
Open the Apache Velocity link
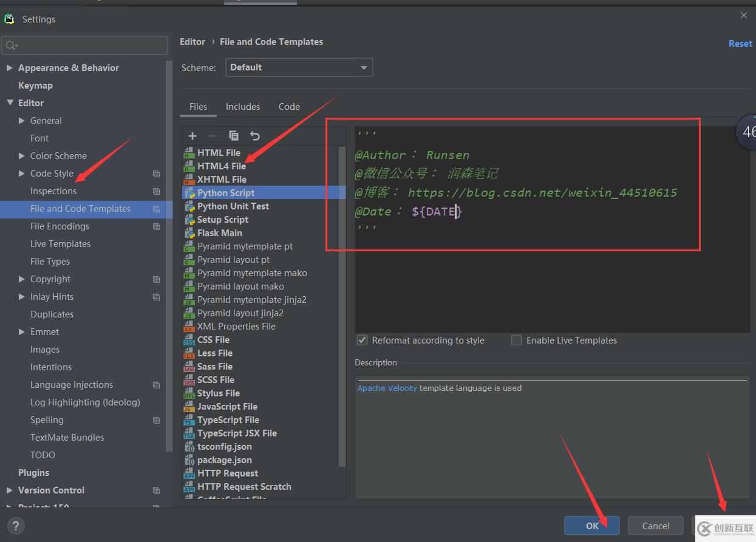(387, 388)
